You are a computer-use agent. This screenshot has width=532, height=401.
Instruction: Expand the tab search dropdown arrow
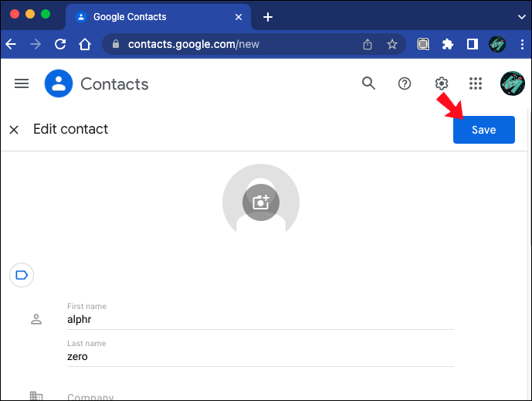click(522, 17)
